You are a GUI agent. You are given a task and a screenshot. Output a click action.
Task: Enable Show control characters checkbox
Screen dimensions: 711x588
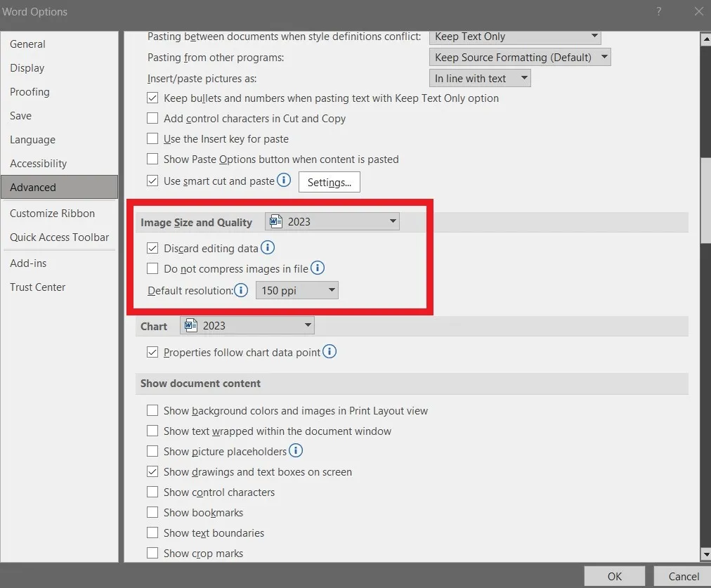tap(152, 492)
